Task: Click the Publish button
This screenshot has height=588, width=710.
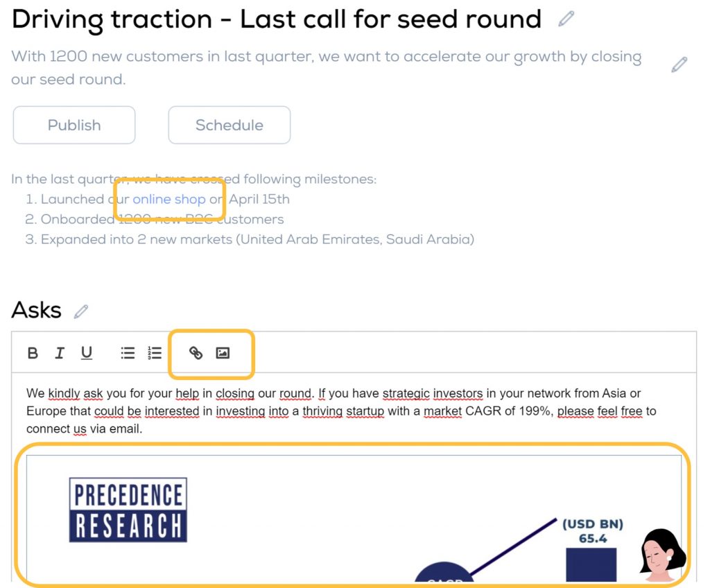Action: click(x=74, y=125)
